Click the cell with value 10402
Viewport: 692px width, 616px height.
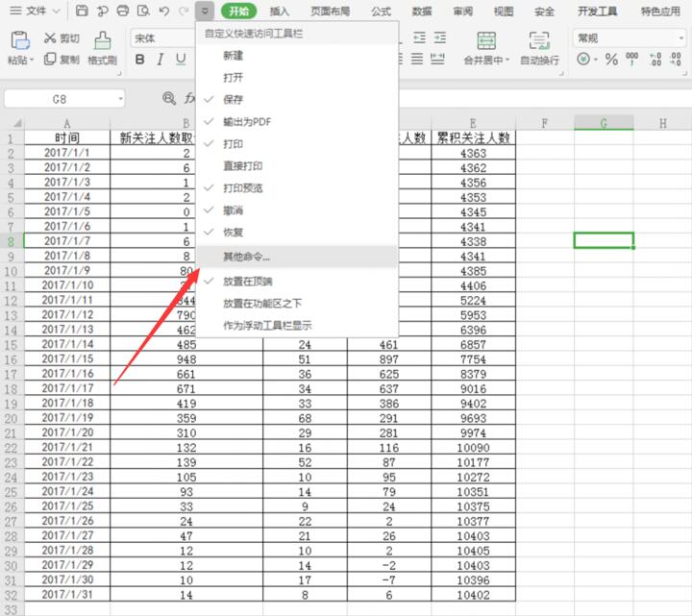(x=473, y=595)
